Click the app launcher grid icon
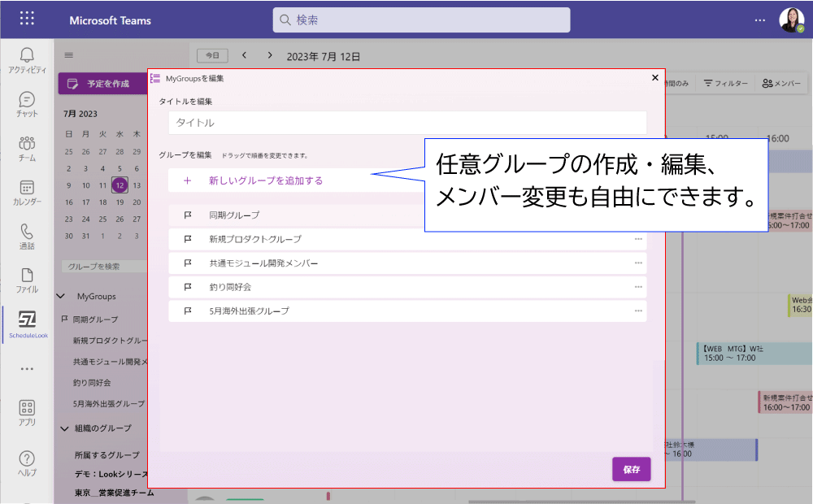813x504 pixels. tap(27, 19)
